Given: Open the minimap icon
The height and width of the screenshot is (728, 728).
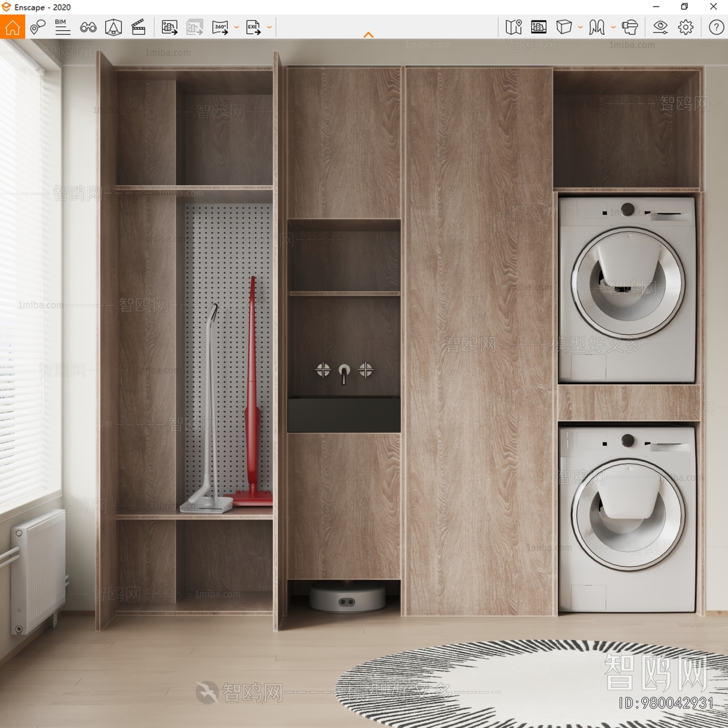Looking at the screenshot, I should [514, 27].
